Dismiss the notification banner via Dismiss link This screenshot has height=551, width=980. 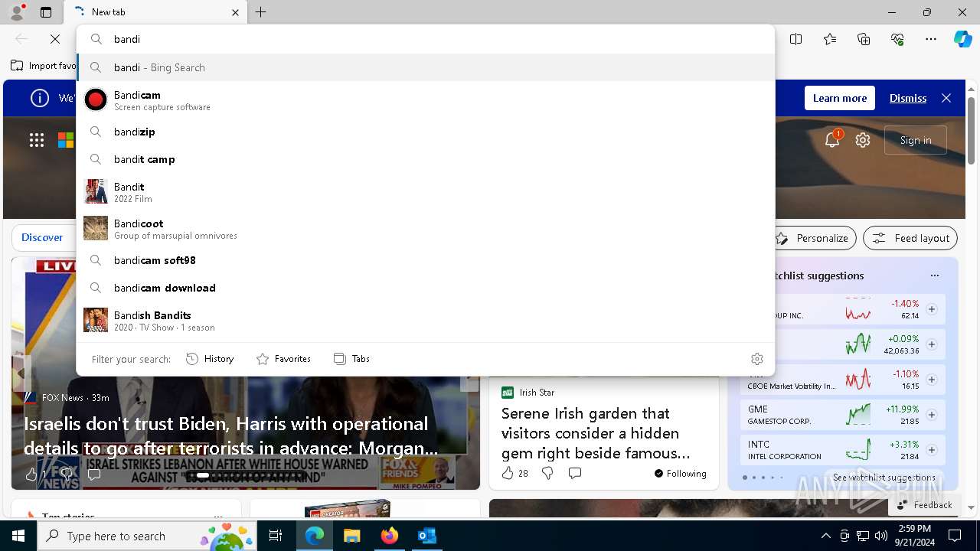pos(908,98)
